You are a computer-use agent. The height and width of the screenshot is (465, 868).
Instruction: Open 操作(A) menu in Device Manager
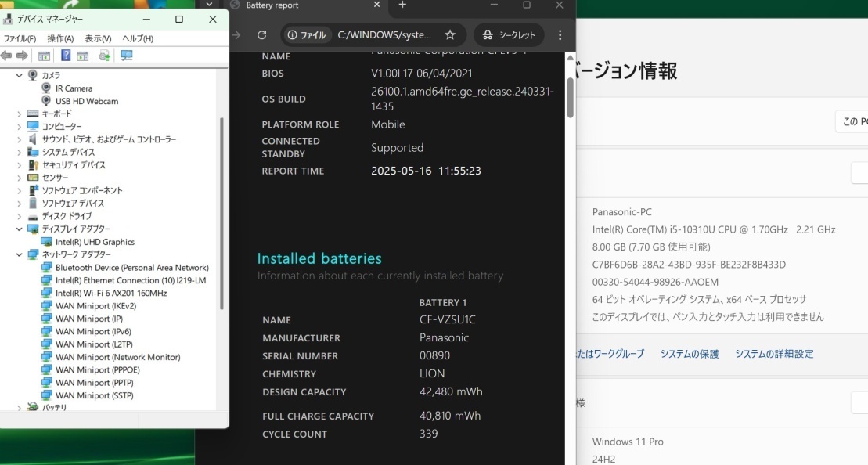tap(60, 39)
